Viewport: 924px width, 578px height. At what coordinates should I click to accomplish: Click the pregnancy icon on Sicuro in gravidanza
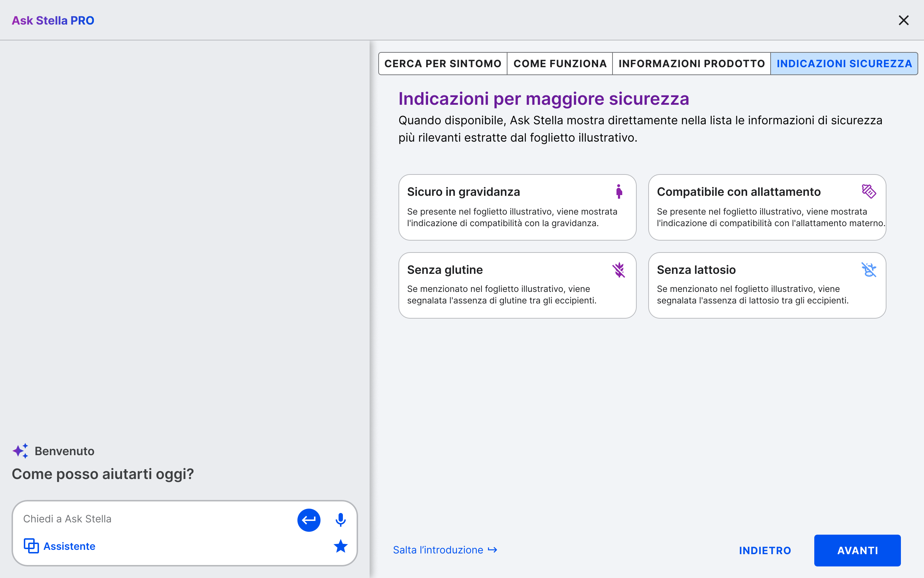tap(619, 191)
